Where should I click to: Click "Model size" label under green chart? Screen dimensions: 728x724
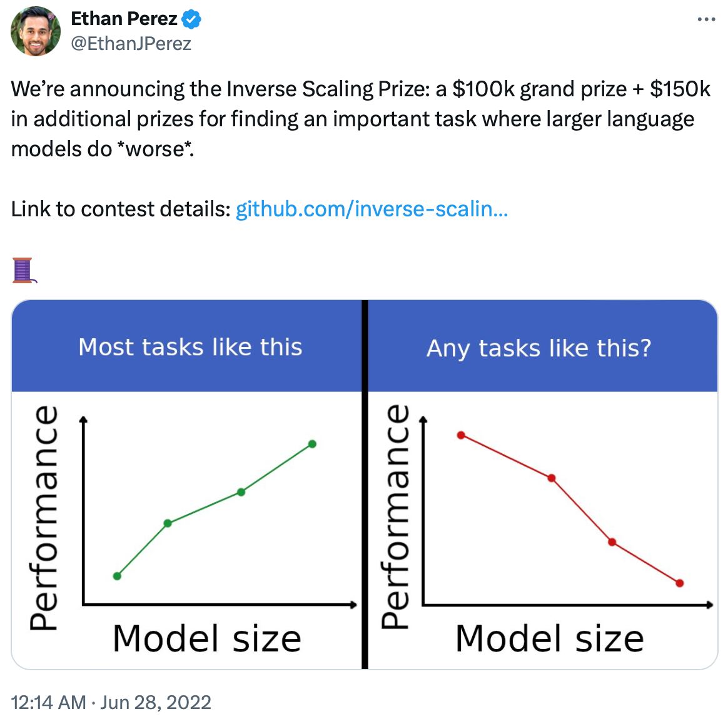click(x=207, y=638)
